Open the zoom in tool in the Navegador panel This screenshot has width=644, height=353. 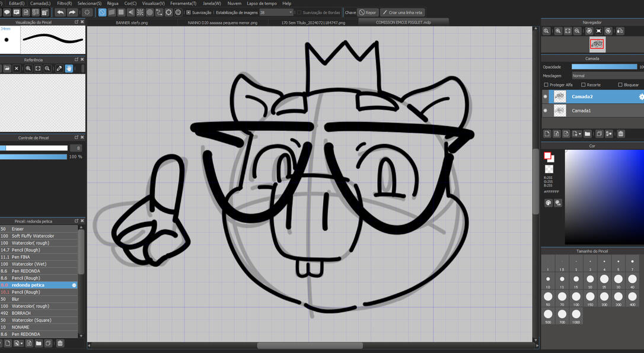click(559, 30)
